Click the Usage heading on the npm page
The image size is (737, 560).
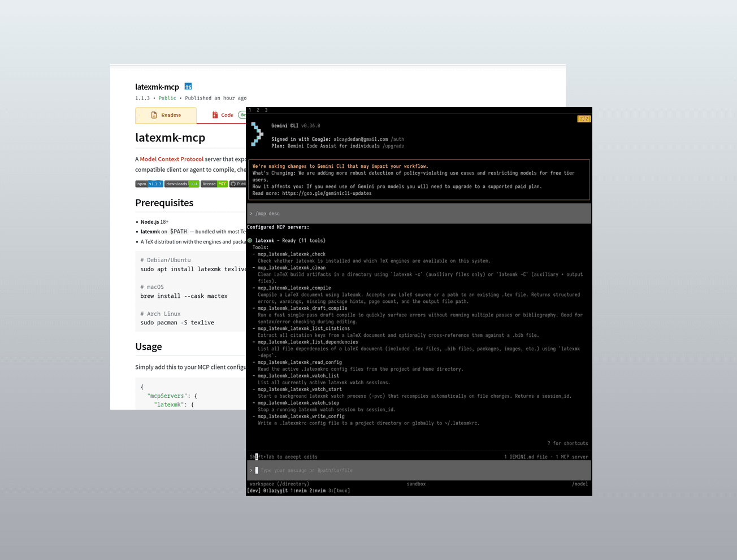coord(149,346)
